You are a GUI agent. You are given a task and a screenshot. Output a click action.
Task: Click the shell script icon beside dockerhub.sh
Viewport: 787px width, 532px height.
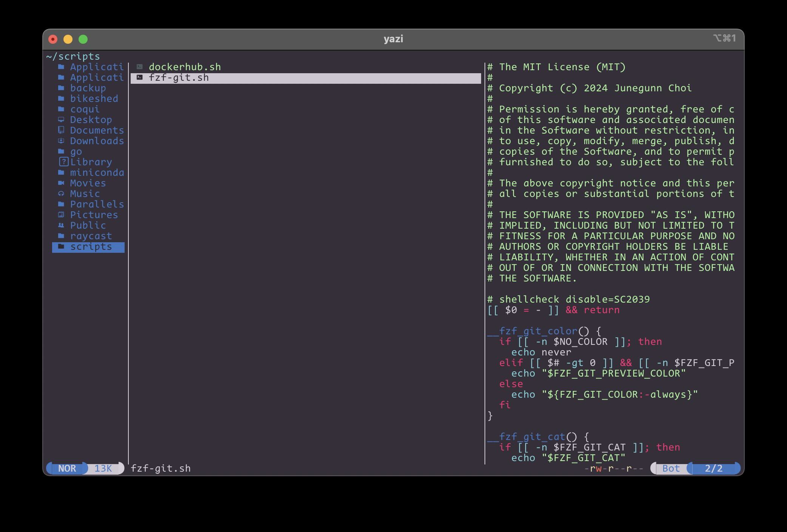pos(140,67)
